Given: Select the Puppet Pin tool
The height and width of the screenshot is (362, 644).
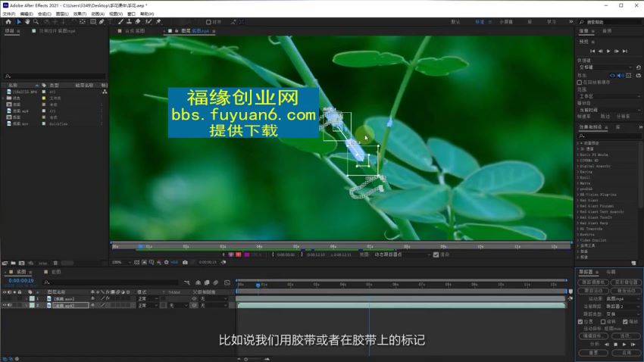Looking at the screenshot, I should [x=158, y=22].
